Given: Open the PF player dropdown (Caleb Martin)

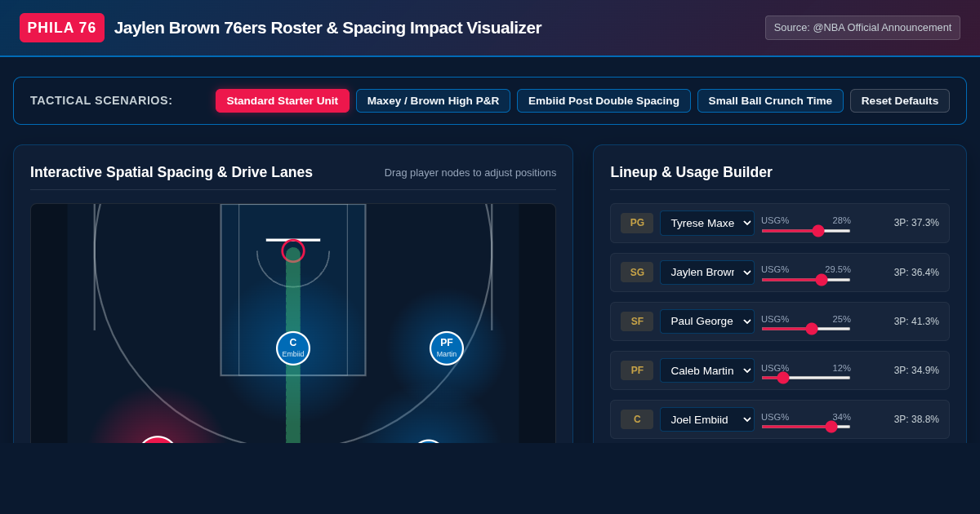Looking at the screenshot, I should [707, 370].
